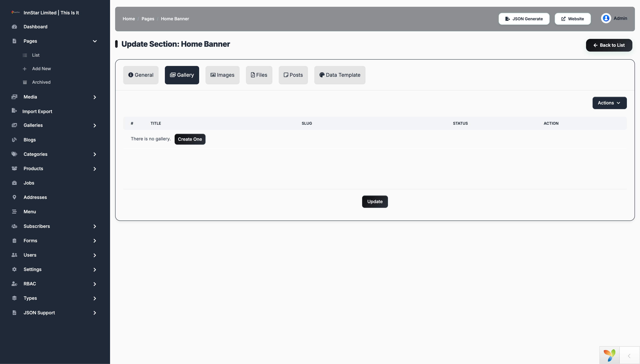Switch to the Files tab

tap(259, 75)
